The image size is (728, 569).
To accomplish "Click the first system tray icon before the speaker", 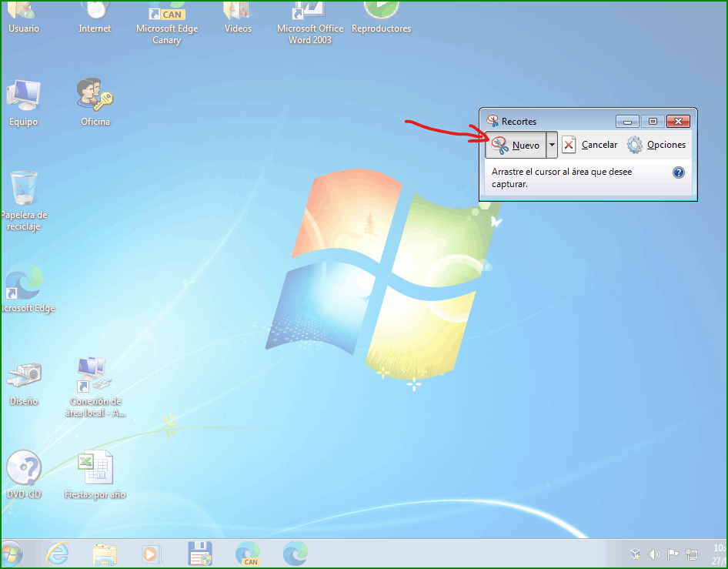I will [x=636, y=554].
